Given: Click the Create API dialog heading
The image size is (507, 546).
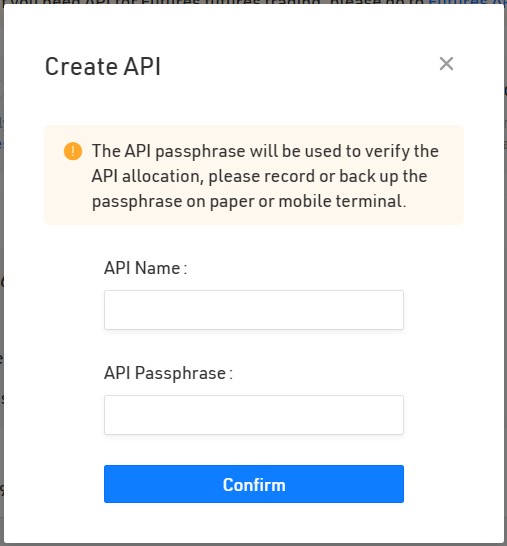Looking at the screenshot, I should coord(103,66).
